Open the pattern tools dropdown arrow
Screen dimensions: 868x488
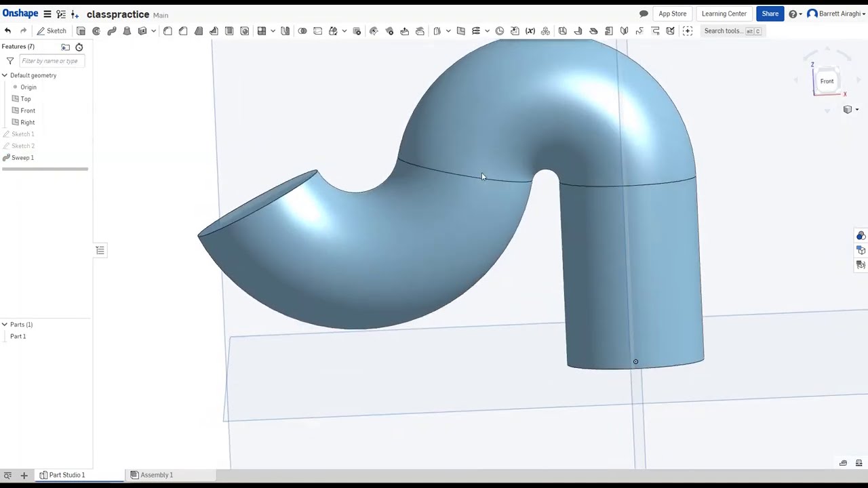coord(273,31)
